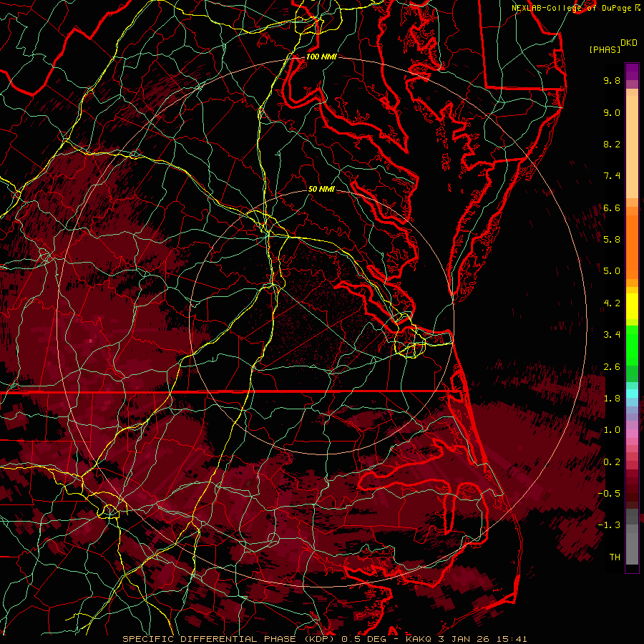Click the 1.0 legend value
The height and width of the screenshot is (644, 644).
pyautogui.click(x=612, y=430)
